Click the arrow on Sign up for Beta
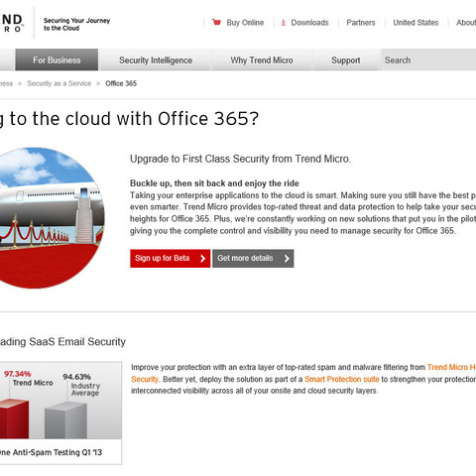 (203, 259)
